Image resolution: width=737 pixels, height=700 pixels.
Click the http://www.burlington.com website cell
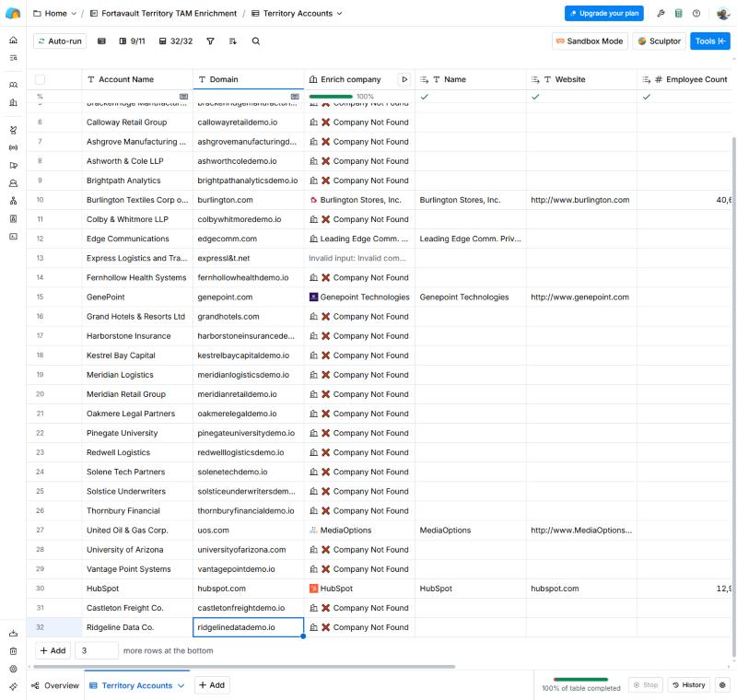pos(581,200)
